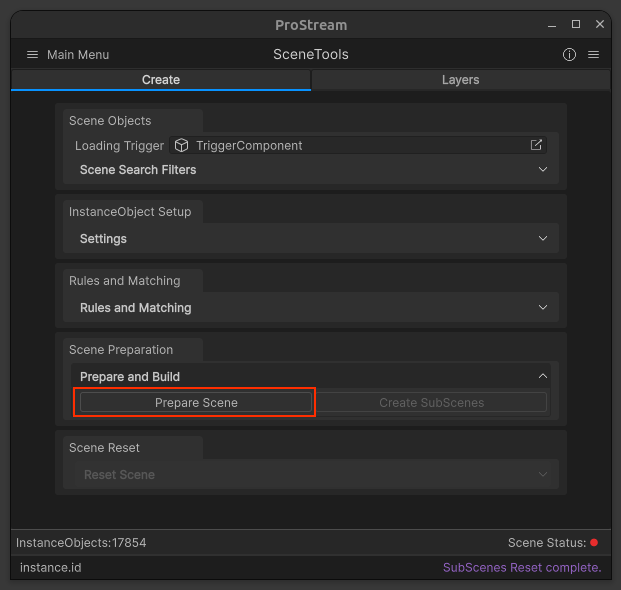Image resolution: width=621 pixels, height=590 pixels.
Task: Maximize the ProStream window
Action: 576,24
